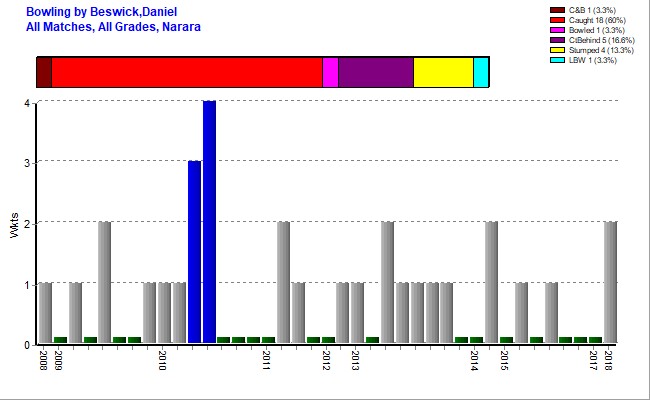The height and width of the screenshot is (400, 650).
Task: Click the purple CtBehind segment of dismissal bar
Action: pos(376,72)
